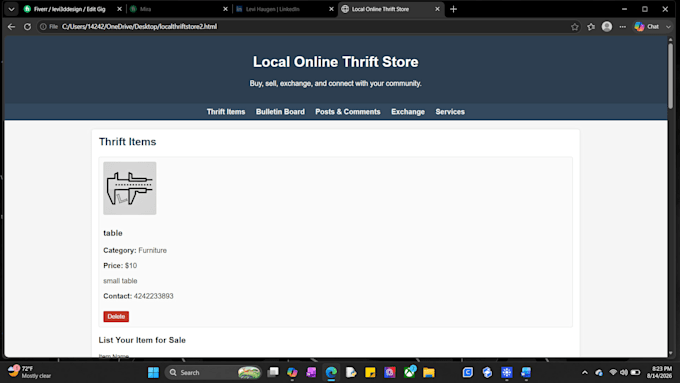Open the Services nav link

(450, 112)
